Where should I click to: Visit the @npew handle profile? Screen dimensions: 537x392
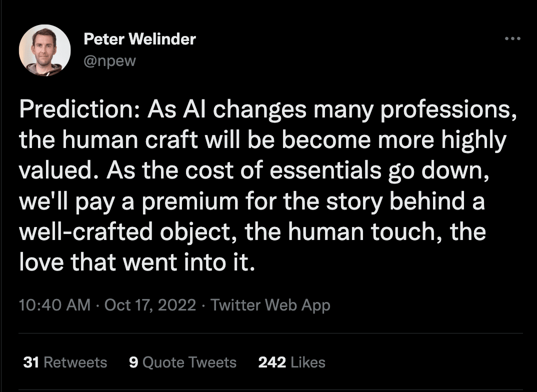pos(110,61)
